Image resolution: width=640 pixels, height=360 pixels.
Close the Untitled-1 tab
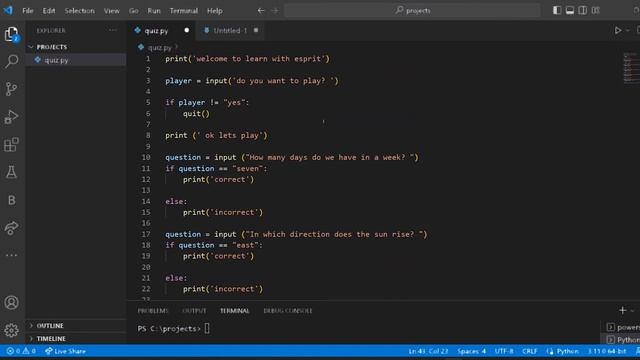tap(256, 30)
